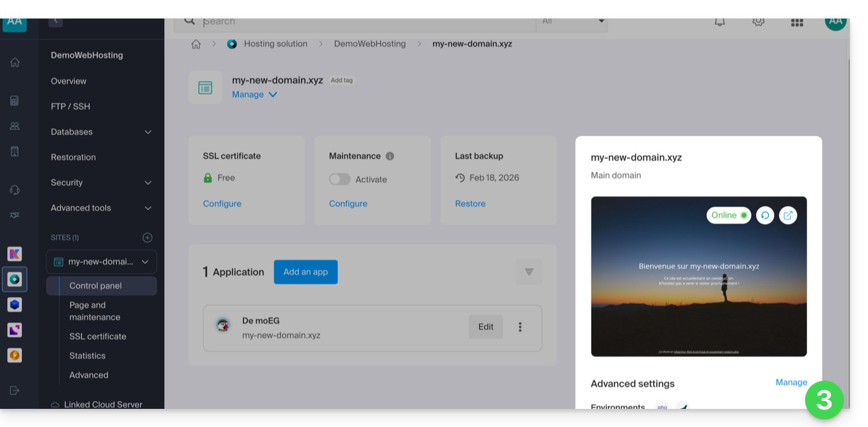This screenshot has height=427, width=868.
Task: Click Configure link under SSL certificate
Action: tap(222, 204)
